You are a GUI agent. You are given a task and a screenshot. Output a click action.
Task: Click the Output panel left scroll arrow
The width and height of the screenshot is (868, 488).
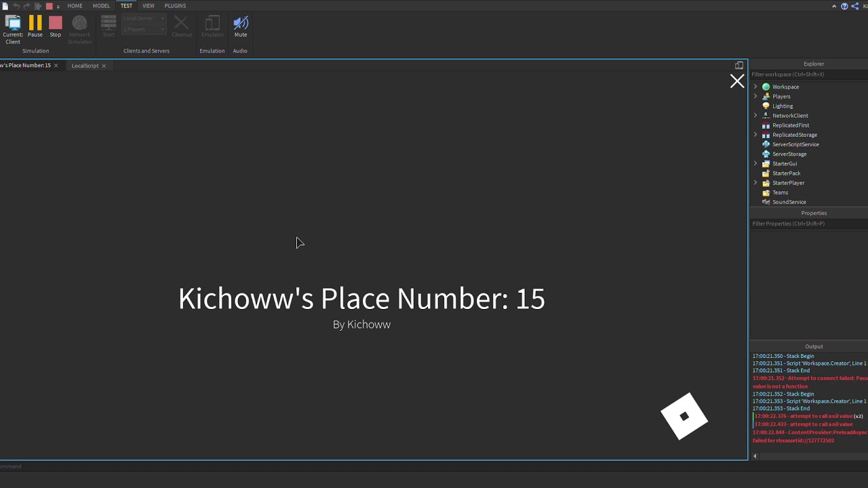point(755,456)
